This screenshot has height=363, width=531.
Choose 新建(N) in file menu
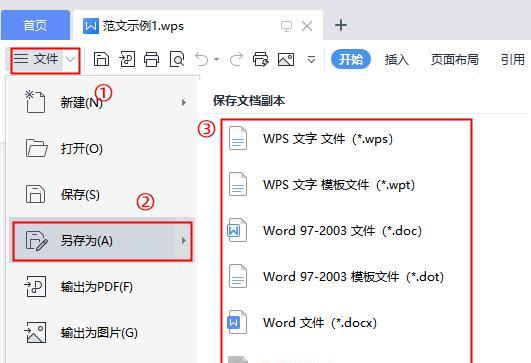tap(102, 102)
